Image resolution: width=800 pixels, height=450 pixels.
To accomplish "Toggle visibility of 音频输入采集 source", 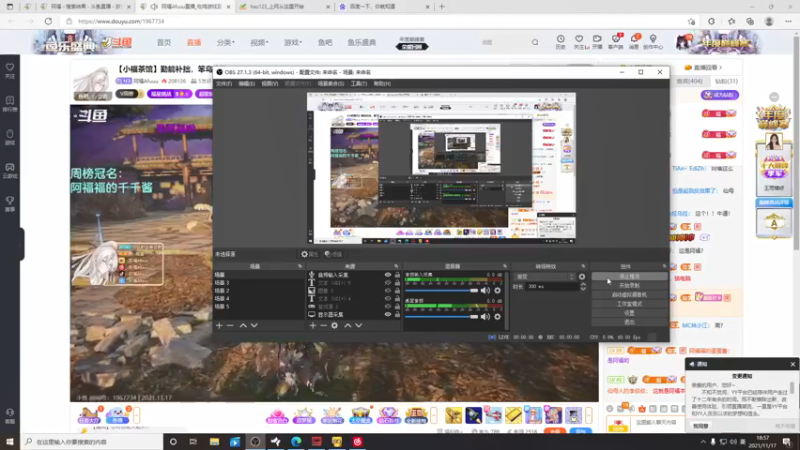I will coord(388,275).
